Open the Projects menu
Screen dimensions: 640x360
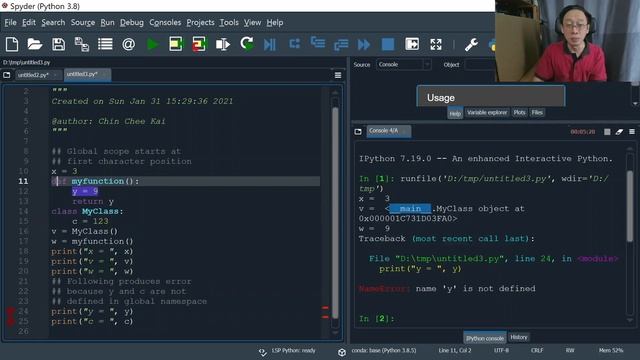(x=200, y=22)
